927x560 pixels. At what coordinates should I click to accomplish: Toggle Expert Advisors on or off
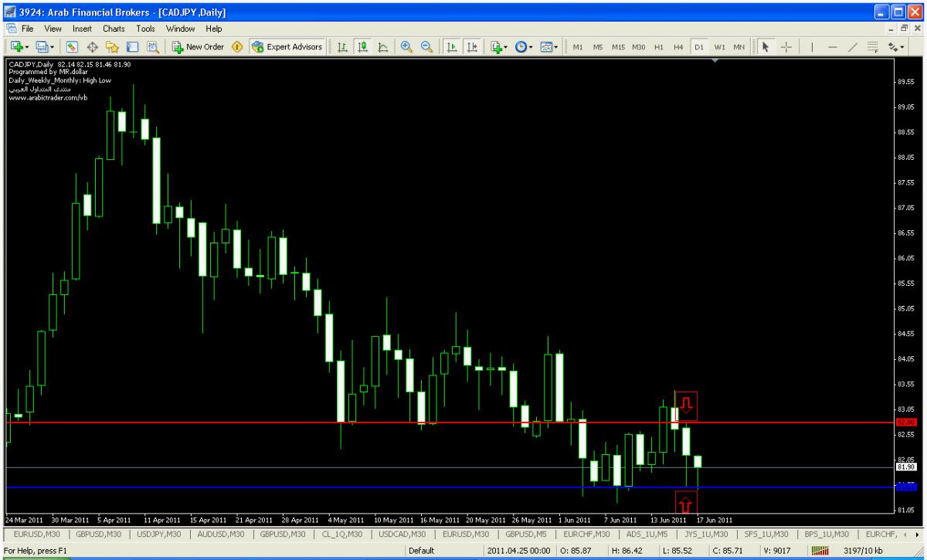[x=288, y=47]
